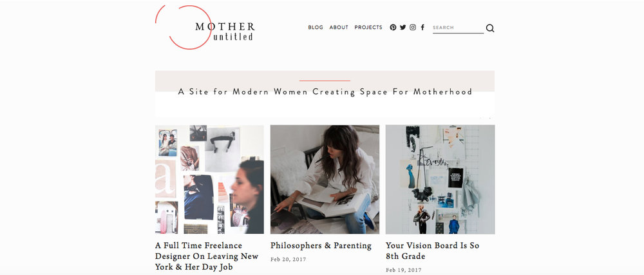The width and height of the screenshot is (644, 275).
Task: Open the Projects menu item
Action: (x=368, y=28)
